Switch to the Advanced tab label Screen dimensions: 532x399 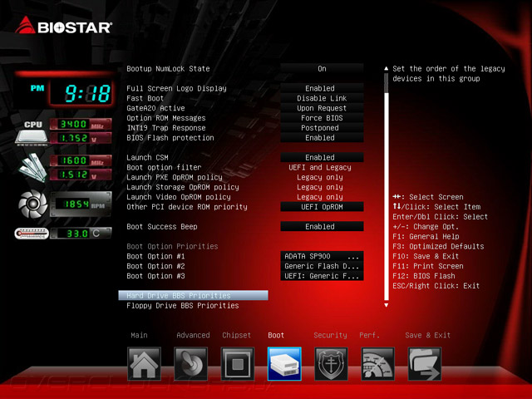(x=193, y=335)
